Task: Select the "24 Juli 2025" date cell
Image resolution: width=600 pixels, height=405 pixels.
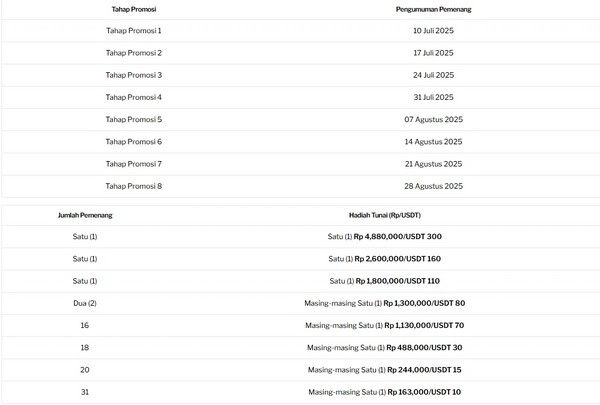Action: point(433,75)
